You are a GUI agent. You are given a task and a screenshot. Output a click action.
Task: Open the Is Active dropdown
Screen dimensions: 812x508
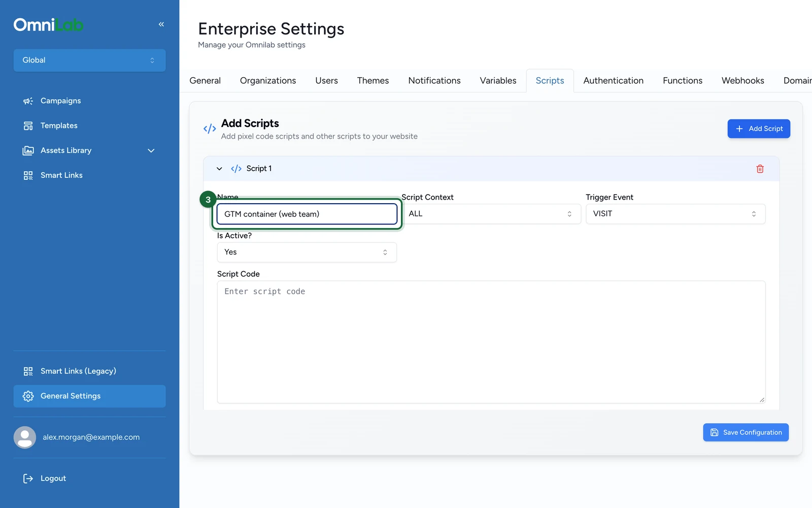307,252
